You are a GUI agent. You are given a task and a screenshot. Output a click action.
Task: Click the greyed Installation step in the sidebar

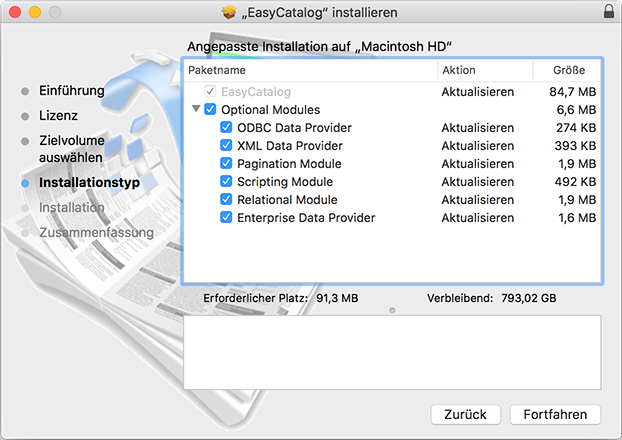pyautogui.click(x=71, y=207)
